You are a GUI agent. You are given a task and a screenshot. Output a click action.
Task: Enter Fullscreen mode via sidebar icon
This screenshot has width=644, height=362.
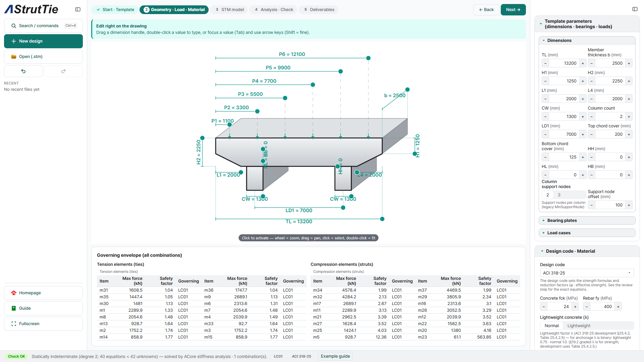click(14, 324)
